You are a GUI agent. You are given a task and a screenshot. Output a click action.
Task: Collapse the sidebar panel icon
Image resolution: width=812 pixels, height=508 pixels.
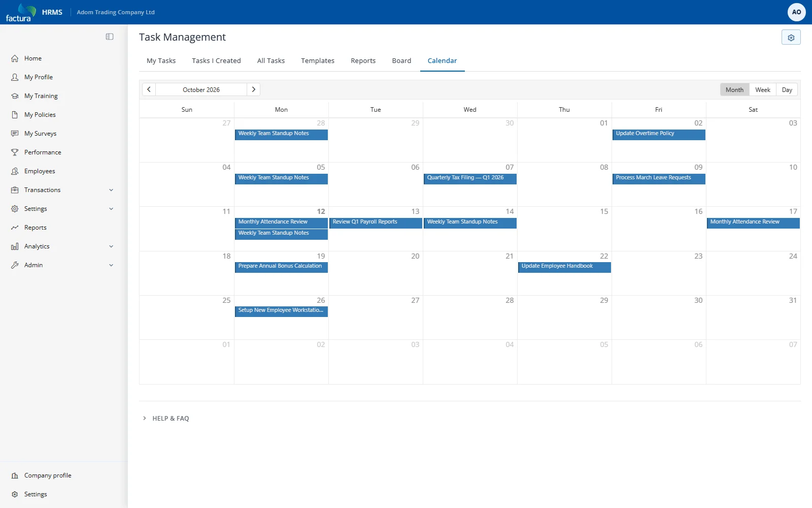[110, 37]
